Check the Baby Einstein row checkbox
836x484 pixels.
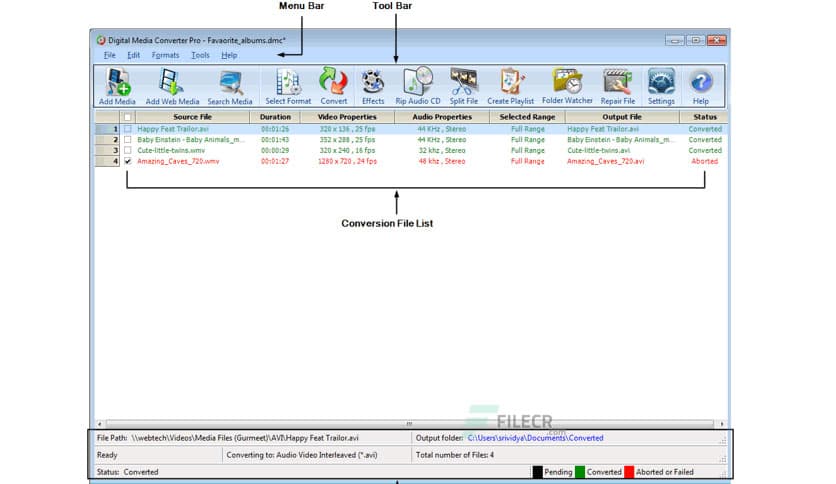coord(127,140)
